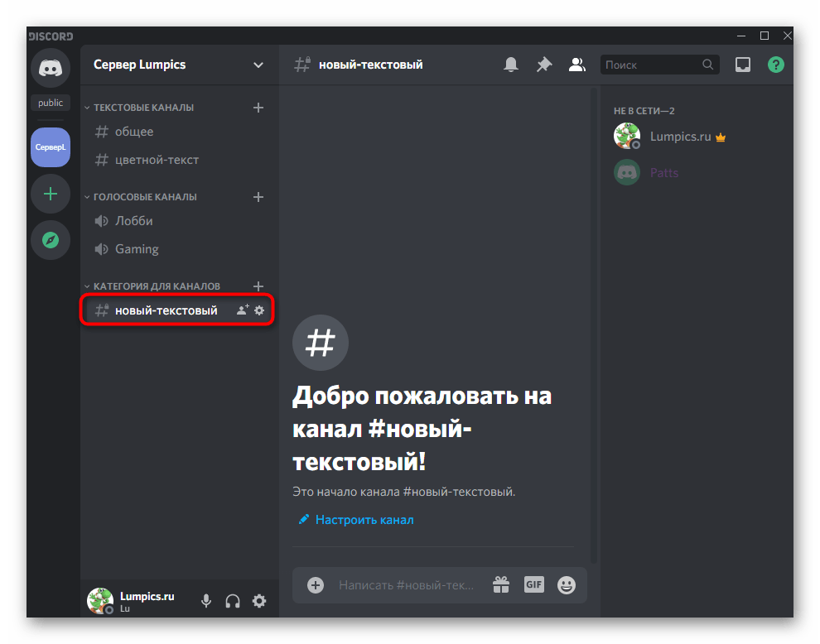Toggle the member list icon
The width and height of the screenshot is (820, 644).
click(576, 65)
